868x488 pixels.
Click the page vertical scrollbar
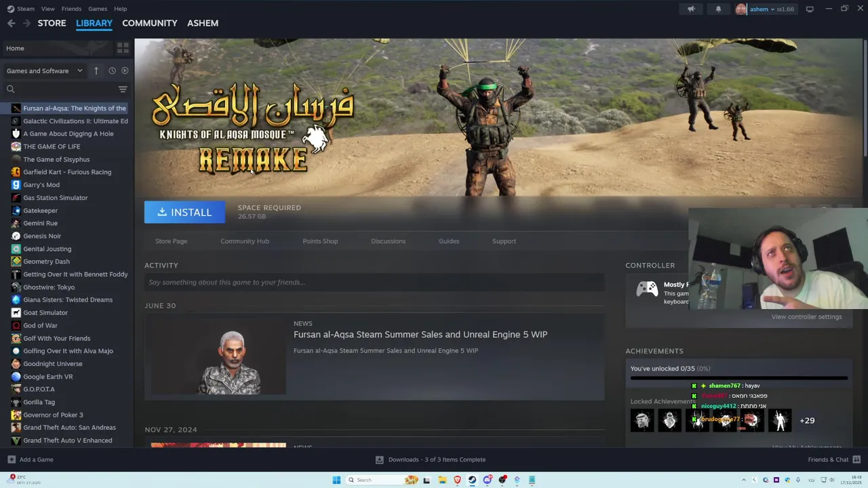[865, 98]
